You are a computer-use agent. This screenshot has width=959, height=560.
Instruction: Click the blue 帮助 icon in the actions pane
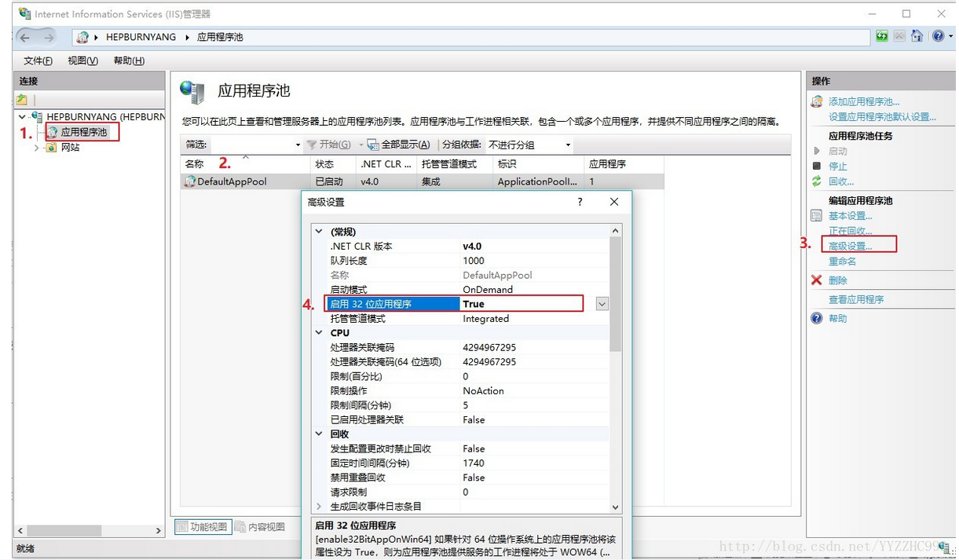[x=817, y=318]
